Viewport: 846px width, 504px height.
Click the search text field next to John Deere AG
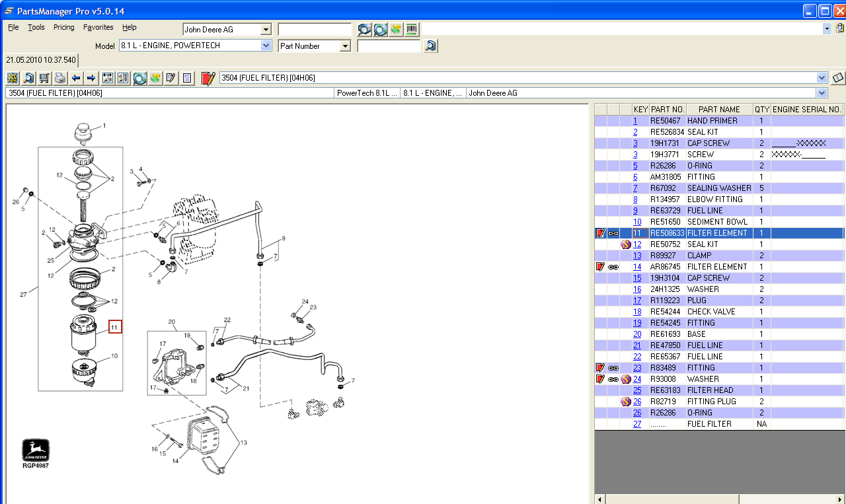tap(315, 30)
